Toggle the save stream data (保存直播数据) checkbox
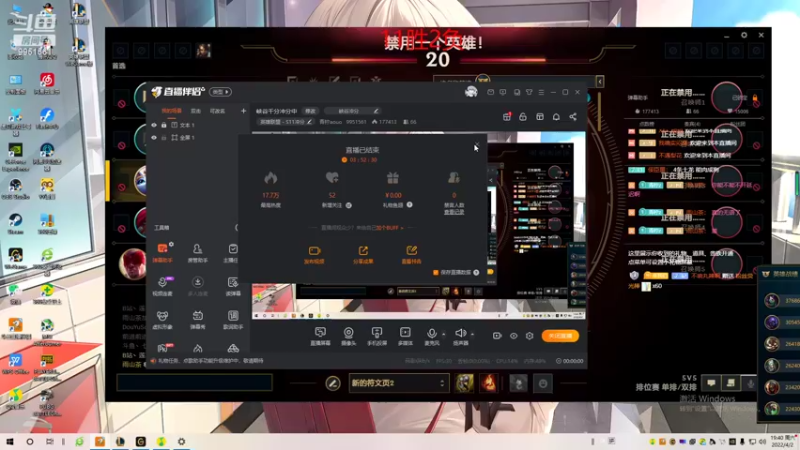The height and width of the screenshot is (450, 800). (x=436, y=272)
